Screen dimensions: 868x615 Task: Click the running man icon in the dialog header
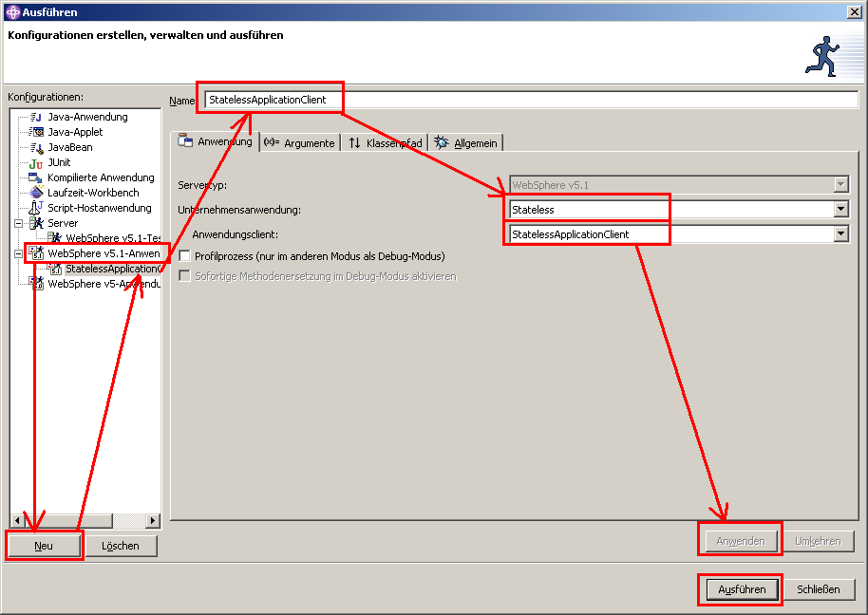click(x=822, y=56)
